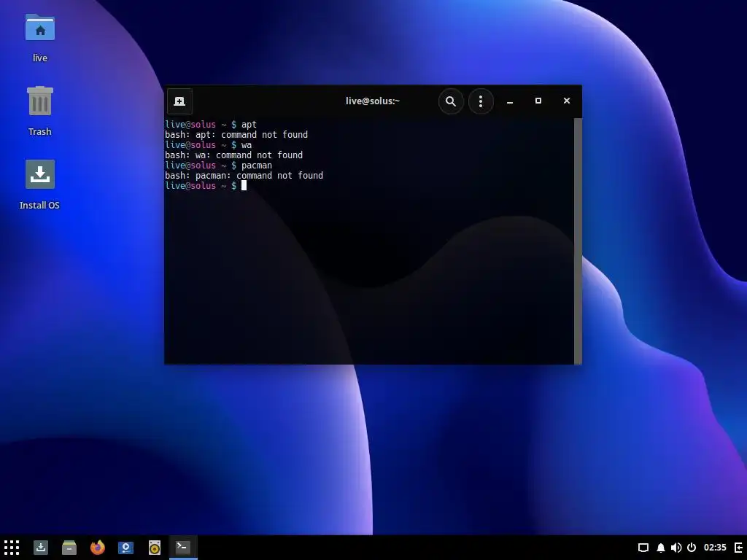Viewport: 747px width, 560px height.
Task: Launch the installer from the taskbar
Action: click(x=41, y=548)
